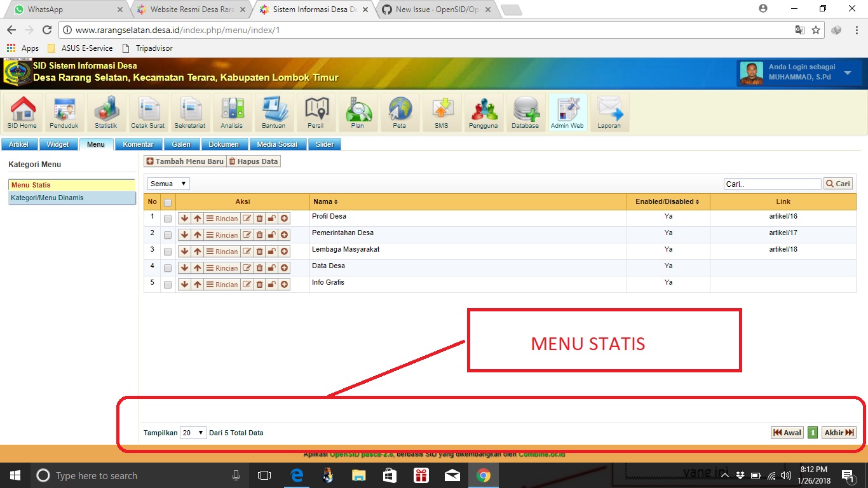Select Kategori/Menu Dinamis in sidebar
The width and height of the screenshot is (868, 488).
tap(72, 198)
